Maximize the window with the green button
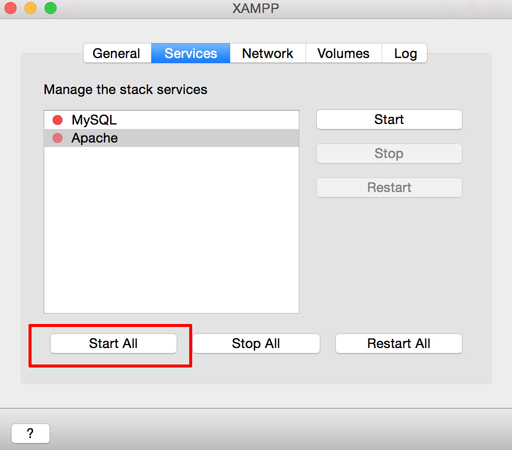This screenshot has height=450, width=512. [x=51, y=8]
